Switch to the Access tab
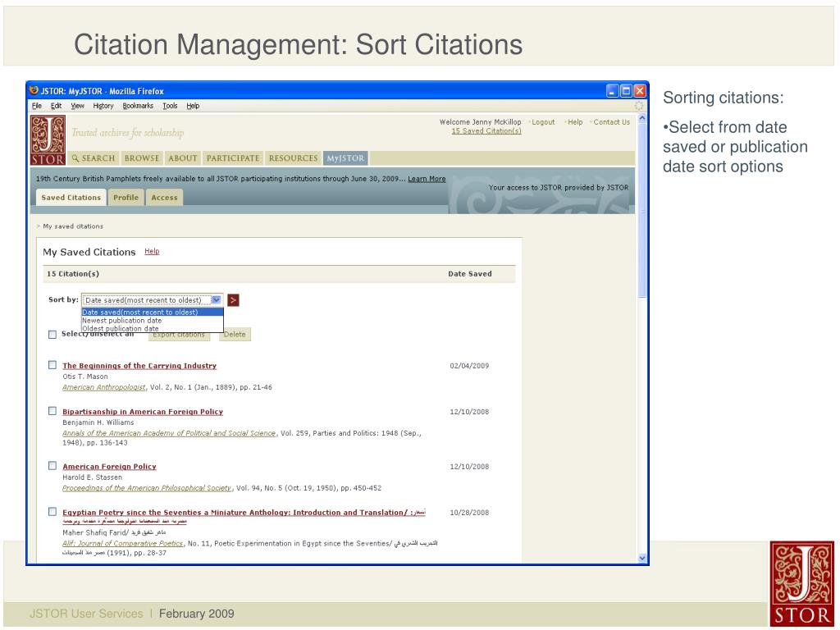This screenshot has width=840, height=630. [164, 198]
